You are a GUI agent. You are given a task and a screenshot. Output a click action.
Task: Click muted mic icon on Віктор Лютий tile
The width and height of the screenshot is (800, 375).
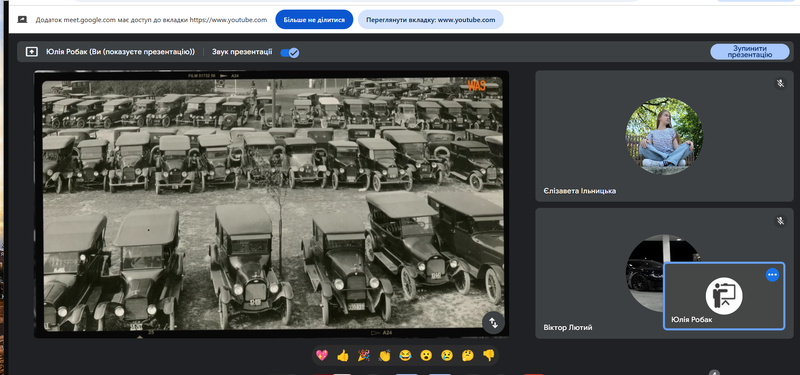(x=780, y=221)
